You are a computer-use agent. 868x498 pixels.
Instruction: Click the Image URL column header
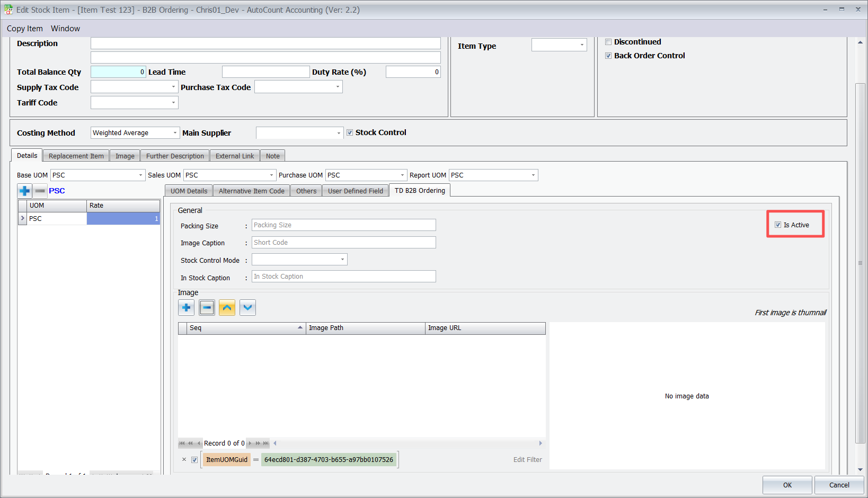click(485, 328)
